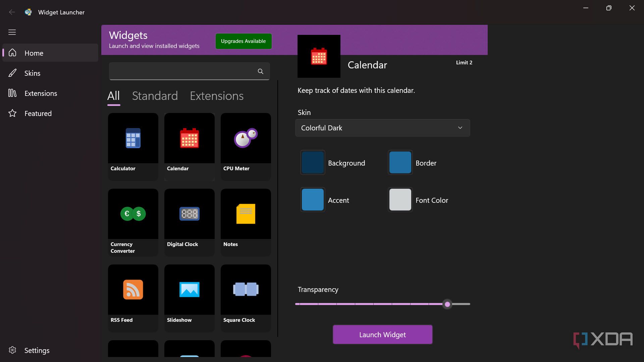Screen dimensions: 644x362
Task: Switch to the Extensions widget tab
Action: tap(217, 96)
